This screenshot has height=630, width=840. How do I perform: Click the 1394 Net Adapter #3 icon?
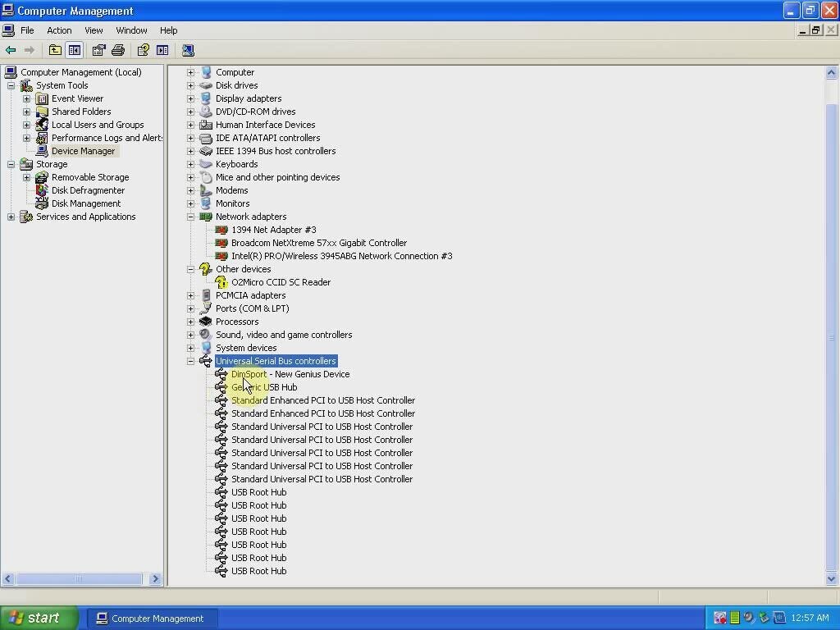[221, 230]
